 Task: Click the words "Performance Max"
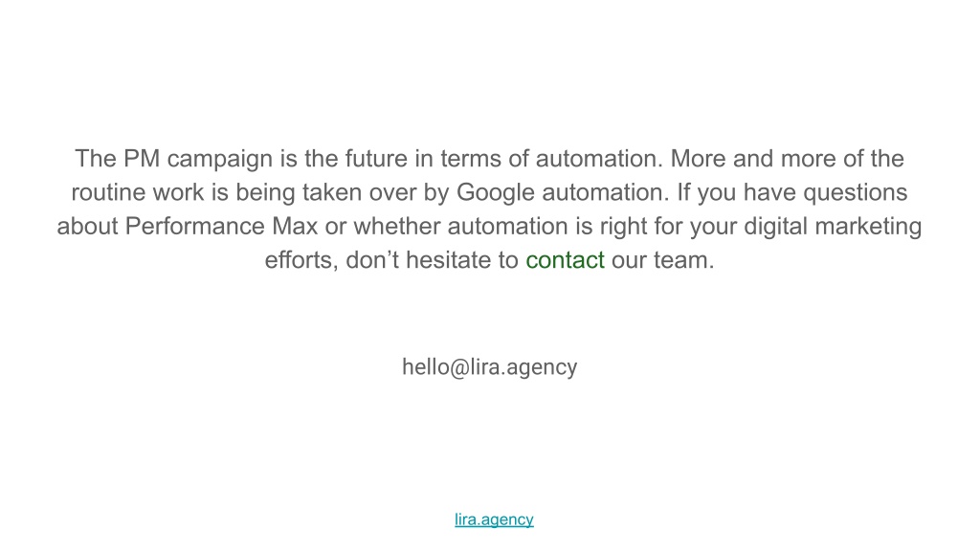[x=221, y=226]
